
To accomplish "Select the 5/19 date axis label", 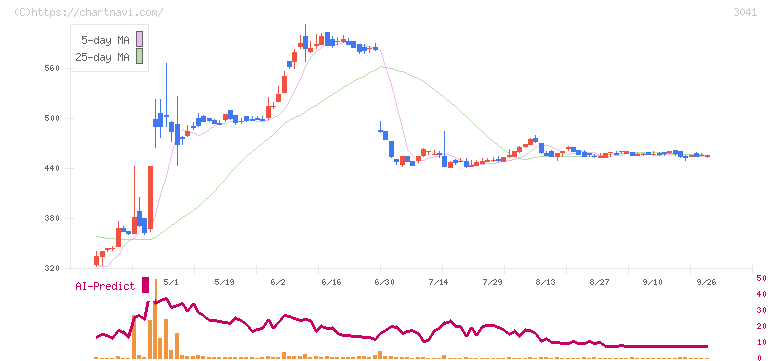I will [224, 283].
